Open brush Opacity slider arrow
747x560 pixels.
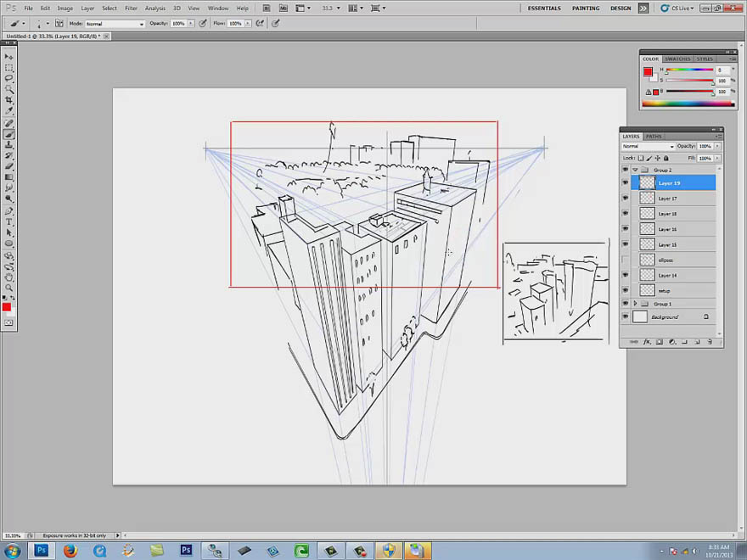[191, 24]
